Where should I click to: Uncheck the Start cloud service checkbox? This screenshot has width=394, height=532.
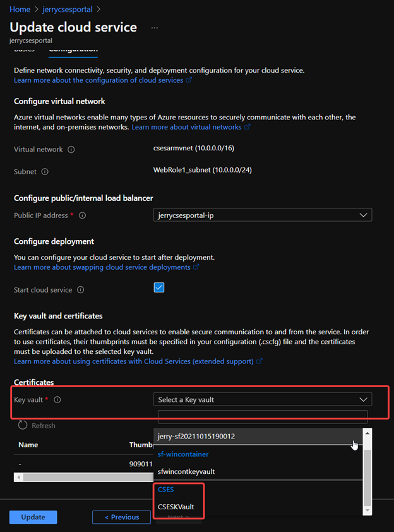159,287
